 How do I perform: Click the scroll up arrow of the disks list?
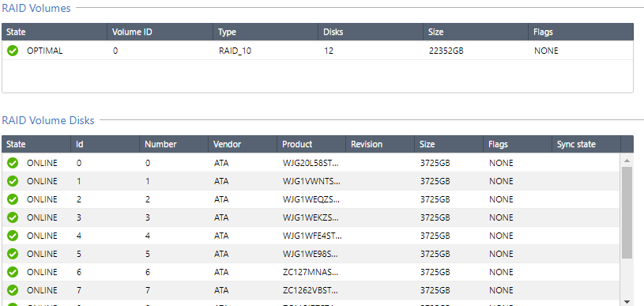(x=627, y=161)
